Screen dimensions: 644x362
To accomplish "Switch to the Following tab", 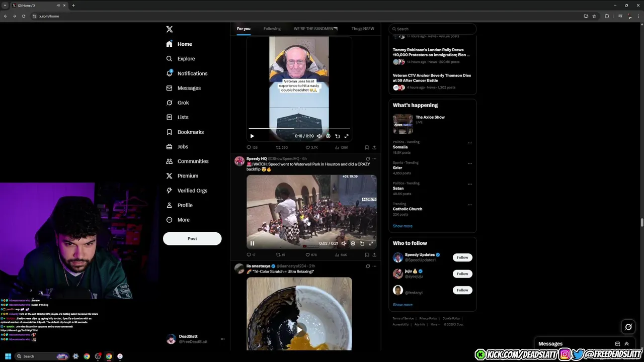I will point(272,29).
